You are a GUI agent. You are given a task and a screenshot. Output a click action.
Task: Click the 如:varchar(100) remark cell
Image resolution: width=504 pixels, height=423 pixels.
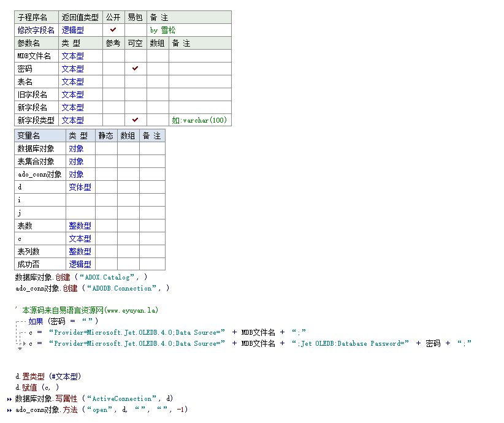point(200,120)
